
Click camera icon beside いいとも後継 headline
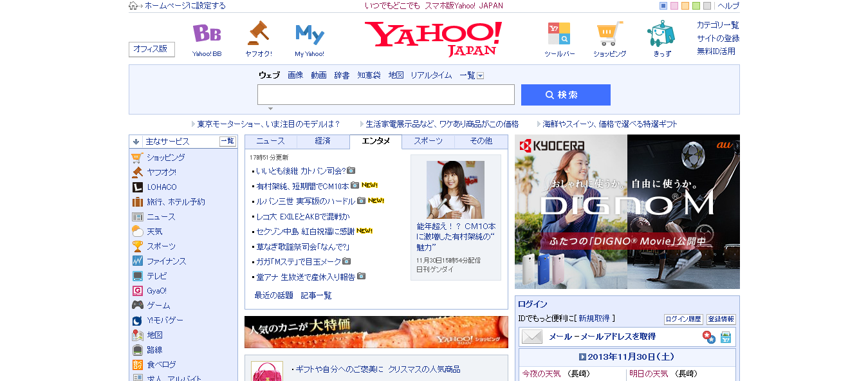pos(351,171)
